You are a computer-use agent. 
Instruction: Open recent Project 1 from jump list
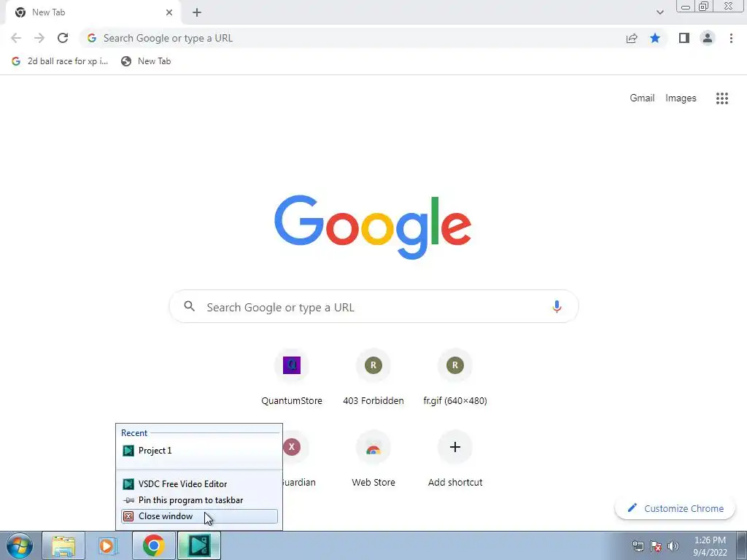pyautogui.click(x=199, y=451)
